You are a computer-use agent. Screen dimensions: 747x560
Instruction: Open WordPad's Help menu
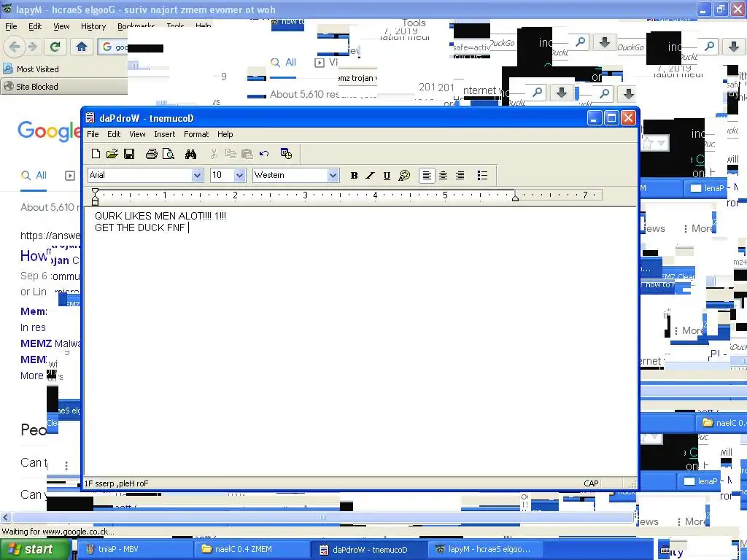225,134
